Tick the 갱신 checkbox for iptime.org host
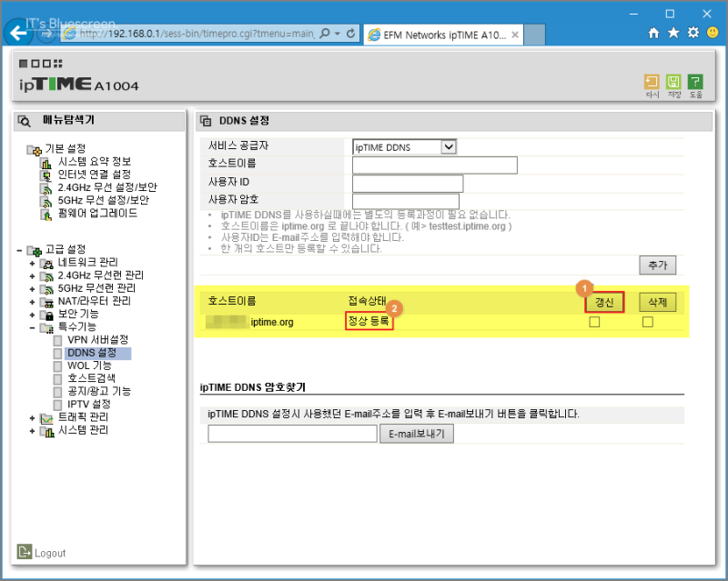Image resolution: width=728 pixels, height=581 pixels. [x=594, y=322]
